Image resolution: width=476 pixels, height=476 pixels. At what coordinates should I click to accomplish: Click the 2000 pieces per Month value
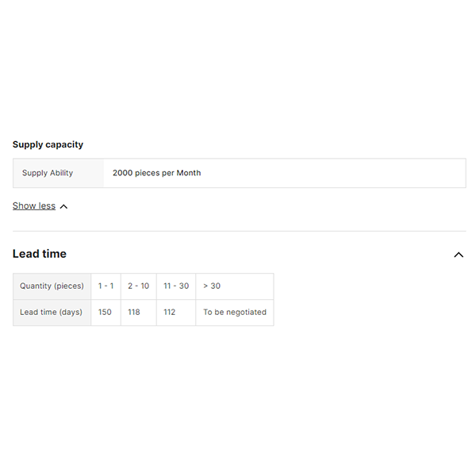click(x=156, y=173)
